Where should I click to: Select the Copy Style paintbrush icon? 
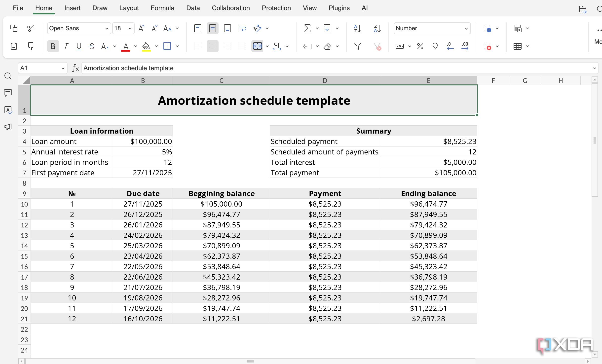31,46
